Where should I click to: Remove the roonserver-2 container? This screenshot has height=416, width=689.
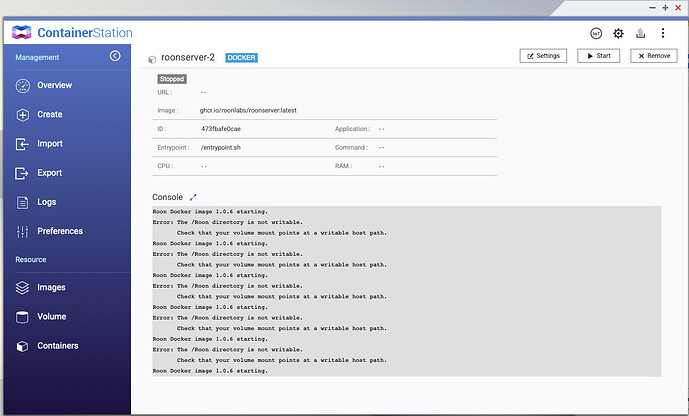(654, 56)
